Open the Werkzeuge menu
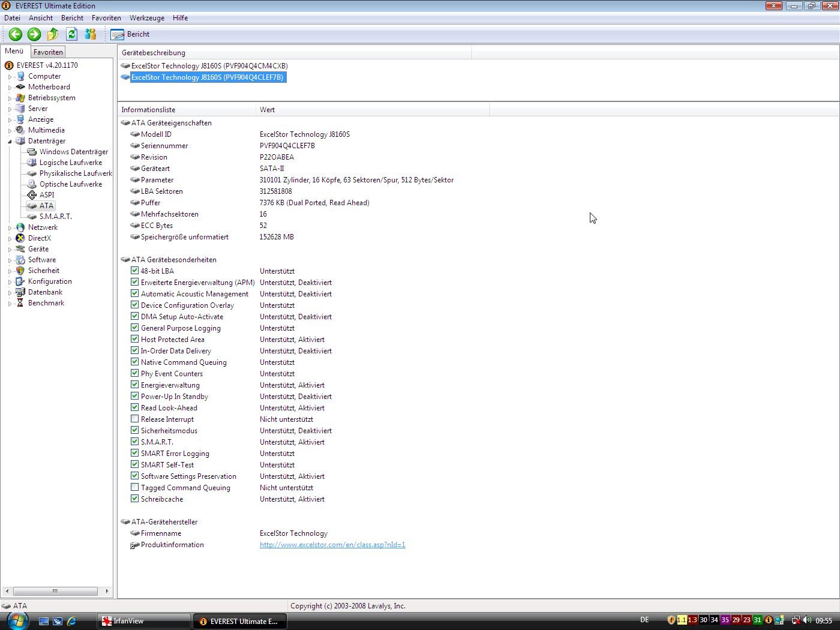840x630 pixels. click(x=146, y=18)
